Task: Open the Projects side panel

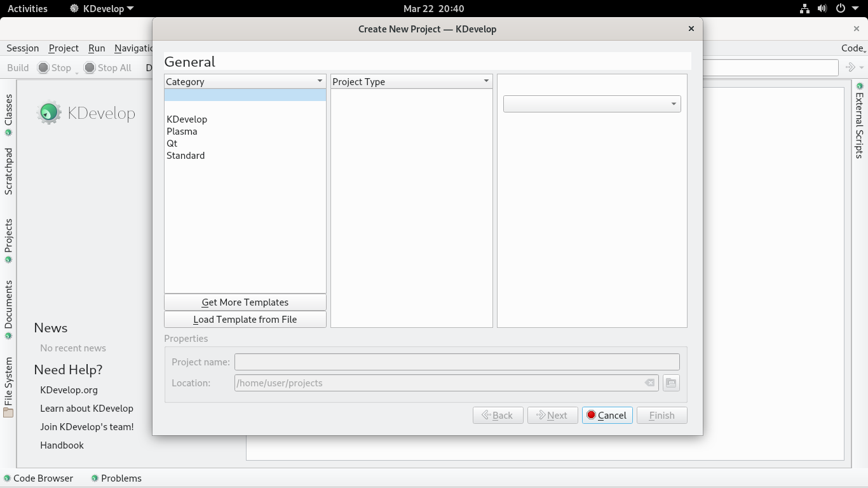Action: (x=8, y=241)
